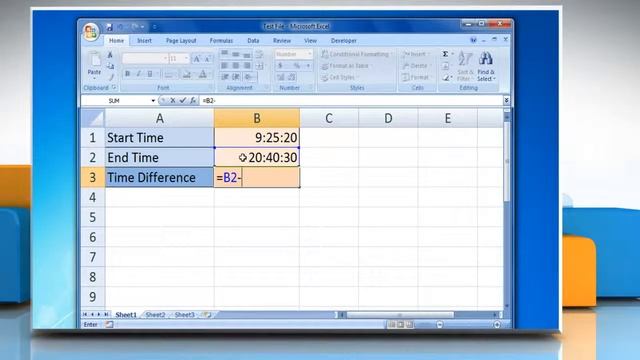
Task: Open the Clipboard dialog launcher
Action: 114,87
